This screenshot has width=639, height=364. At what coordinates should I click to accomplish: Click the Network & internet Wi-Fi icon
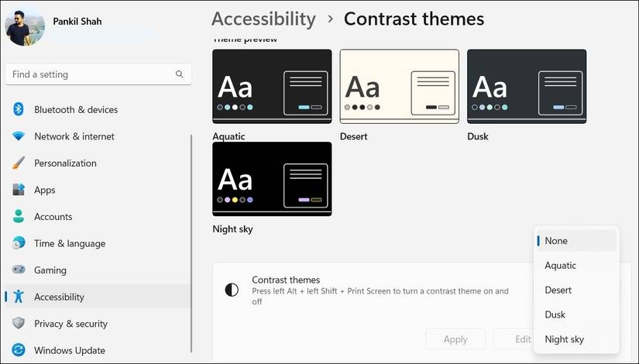coord(19,136)
